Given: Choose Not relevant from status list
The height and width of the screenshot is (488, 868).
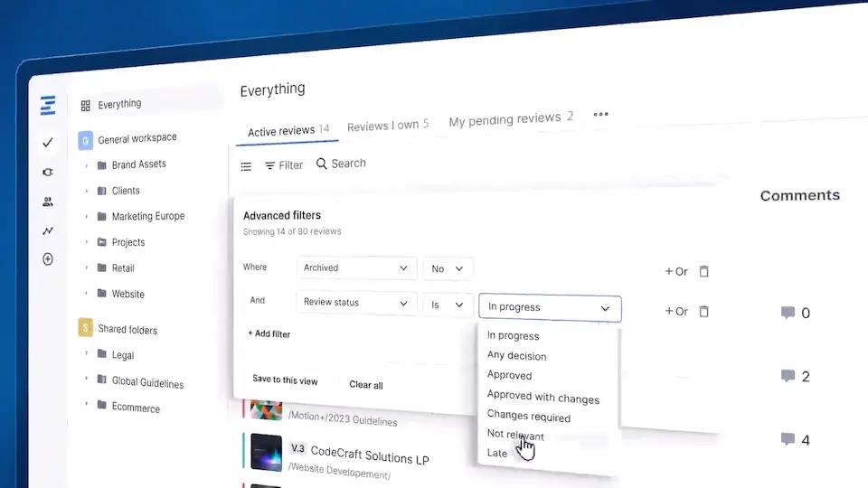Looking at the screenshot, I should (515, 436).
